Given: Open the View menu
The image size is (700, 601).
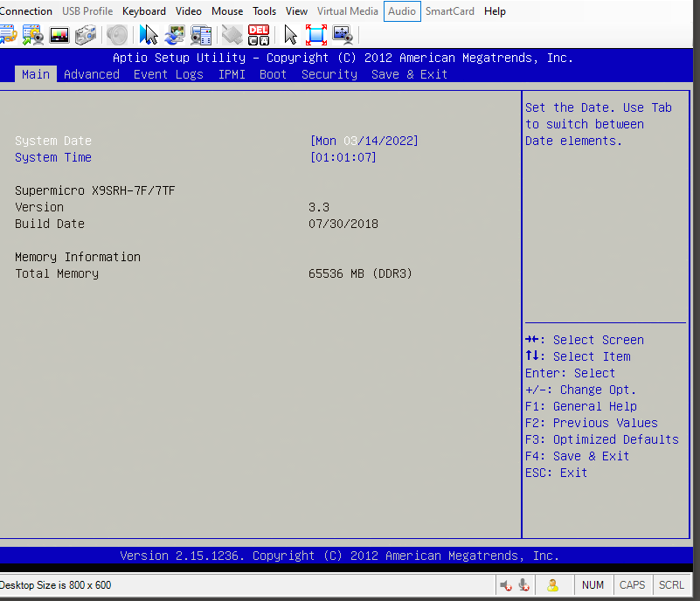Looking at the screenshot, I should 296,11.
